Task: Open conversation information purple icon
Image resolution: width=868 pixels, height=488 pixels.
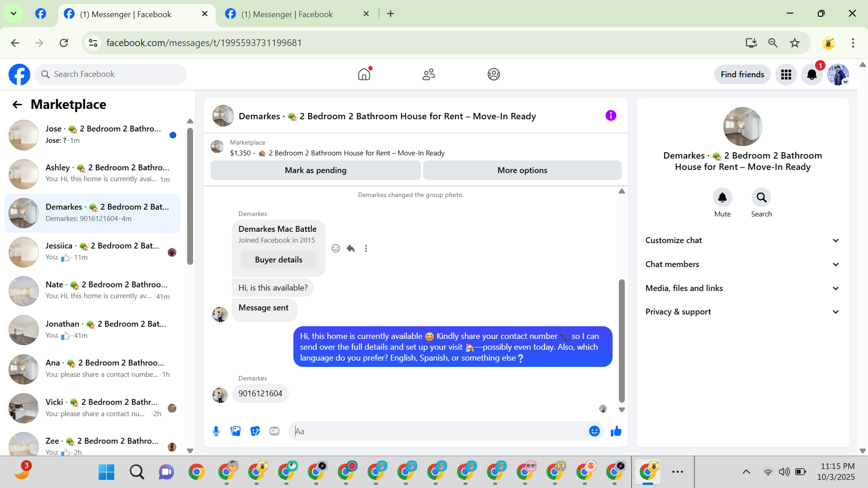Action: (611, 116)
